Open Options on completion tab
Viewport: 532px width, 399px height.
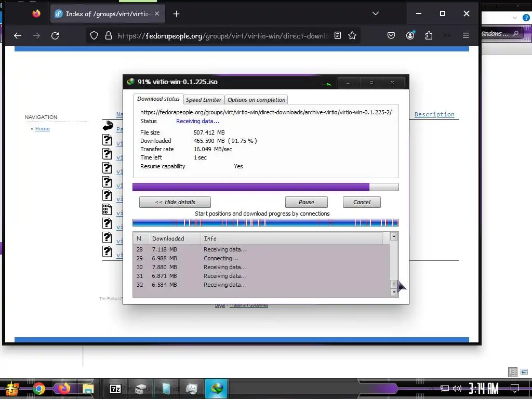tap(256, 100)
